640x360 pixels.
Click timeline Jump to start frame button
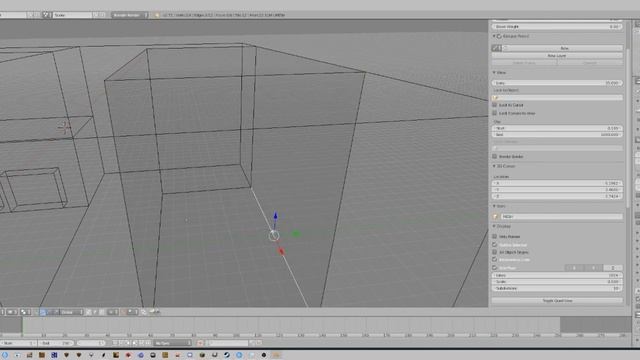coord(116,343)
